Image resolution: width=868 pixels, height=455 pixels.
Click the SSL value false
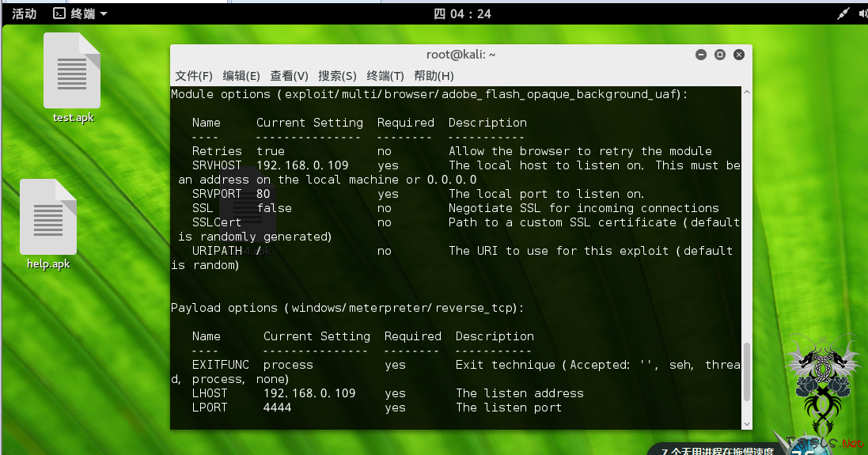274,208
